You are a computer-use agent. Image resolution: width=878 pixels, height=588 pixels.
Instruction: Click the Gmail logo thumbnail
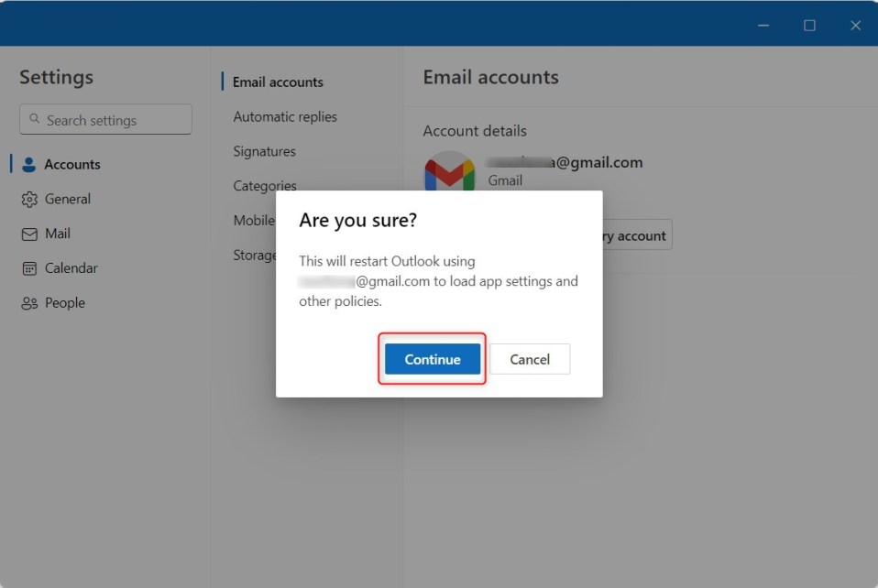(450, 171)
